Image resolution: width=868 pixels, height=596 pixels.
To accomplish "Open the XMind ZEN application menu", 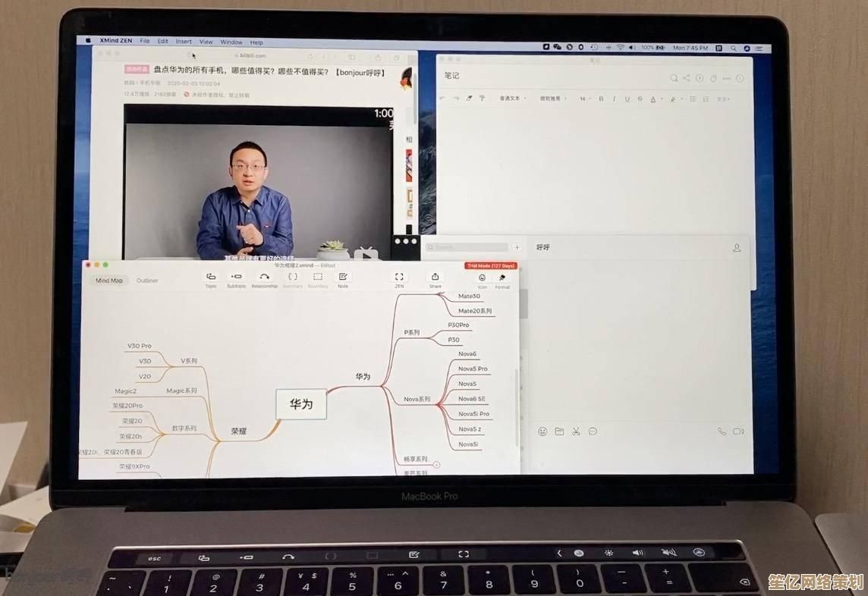I will [x=115, y=40].
